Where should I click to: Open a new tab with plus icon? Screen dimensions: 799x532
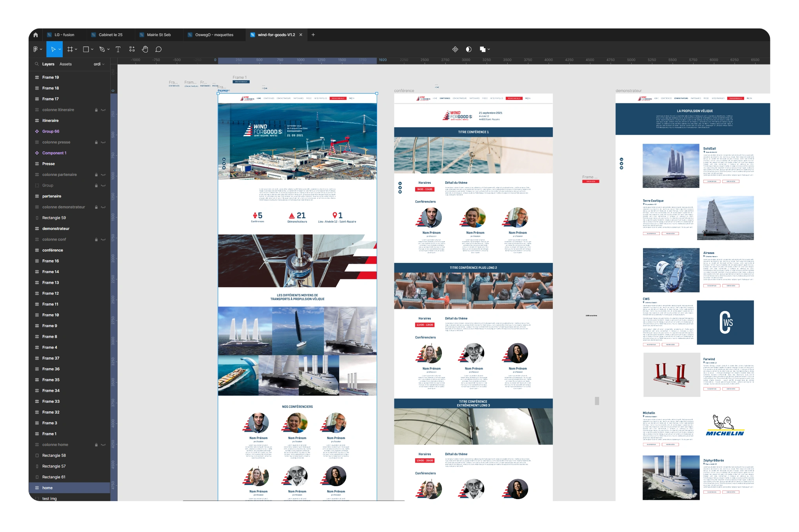313,35
